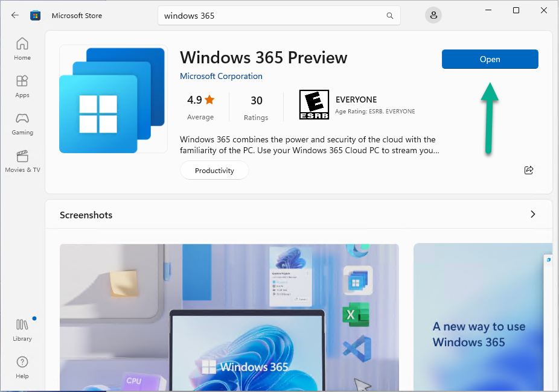The height and width of the screenshot is (392, 559).
Task: Click the search box containing windows 365
Action: pos(279,16)
